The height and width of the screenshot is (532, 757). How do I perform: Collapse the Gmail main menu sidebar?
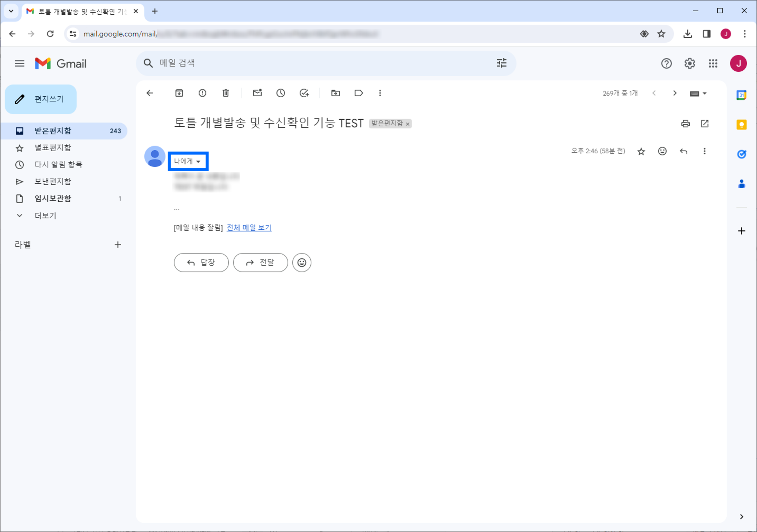(19, 63)
